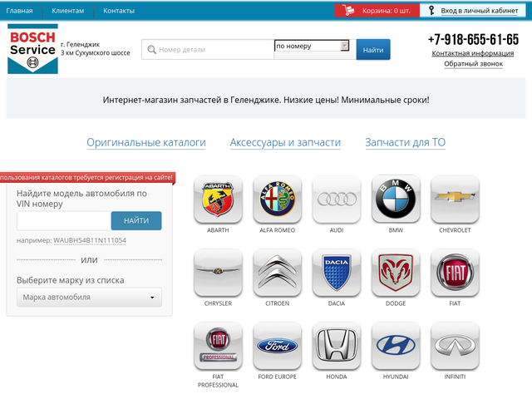Click the 'INFINITI' brand label
The image size is (532, 399).
(x=455, y=377)
